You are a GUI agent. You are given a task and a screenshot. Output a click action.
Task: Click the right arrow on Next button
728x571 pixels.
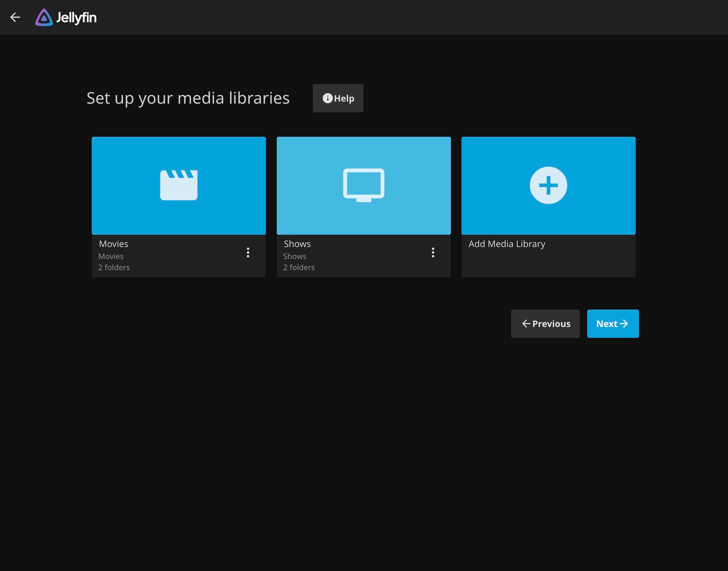(624, 324)
